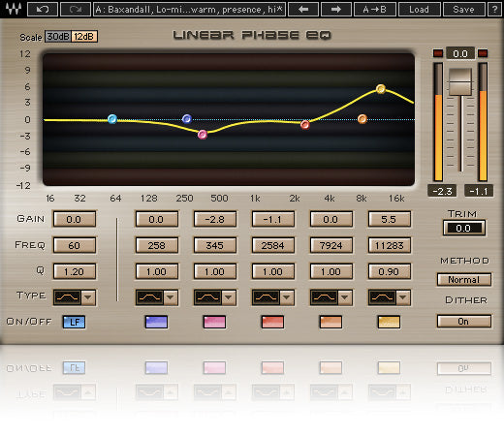
Task: Click the output gain fader handle
Action: coord(460,81)
